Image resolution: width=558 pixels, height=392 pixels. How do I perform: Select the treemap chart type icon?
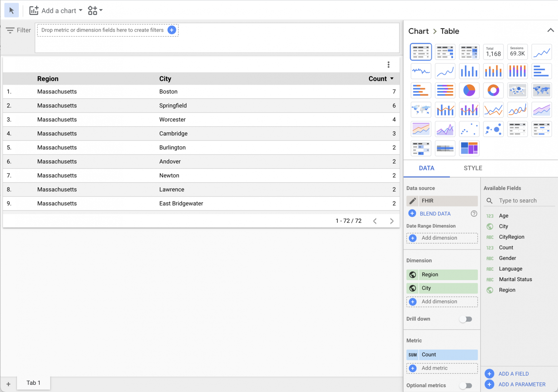[469, 148]
